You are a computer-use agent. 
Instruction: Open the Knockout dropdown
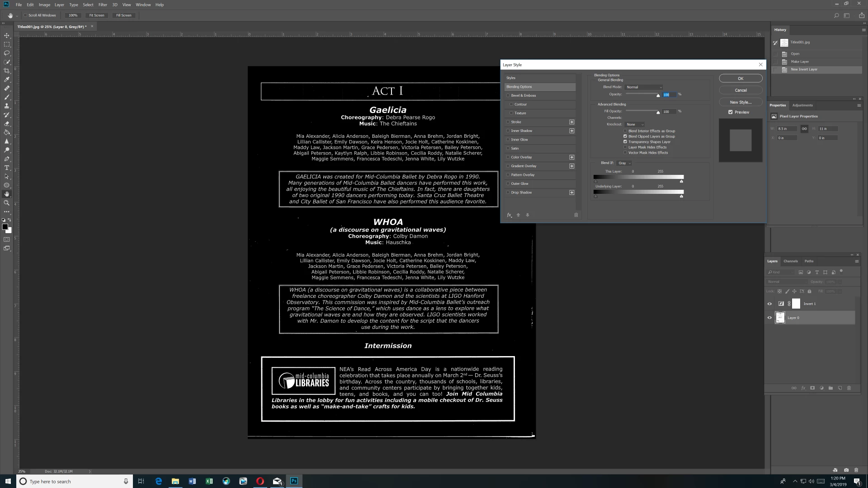tap(635, 124)
